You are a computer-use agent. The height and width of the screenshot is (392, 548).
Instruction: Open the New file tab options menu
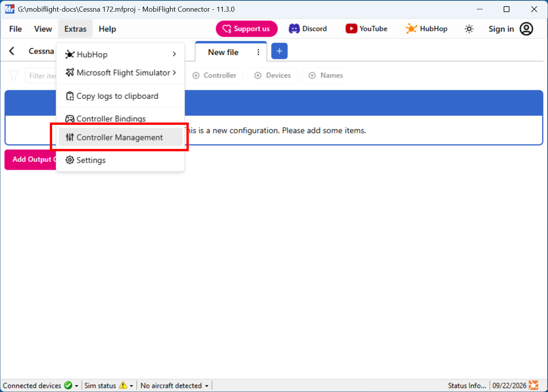click(258, 52)
